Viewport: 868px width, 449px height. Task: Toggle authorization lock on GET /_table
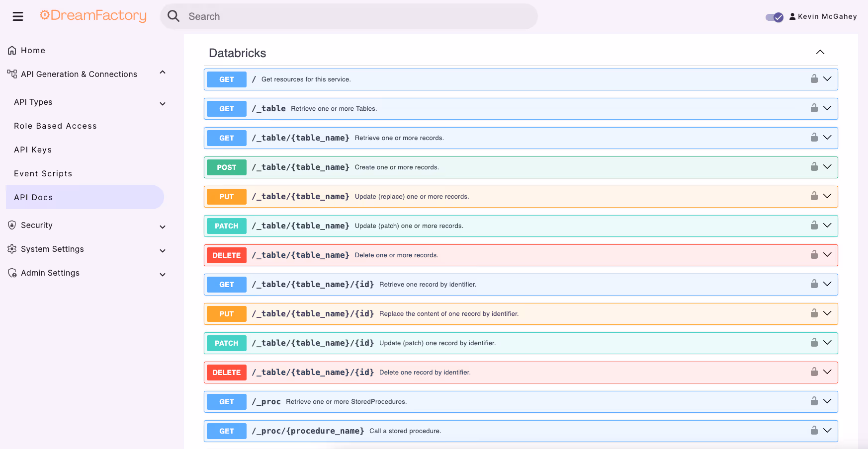pyautogui.click(x=814, y=108)
